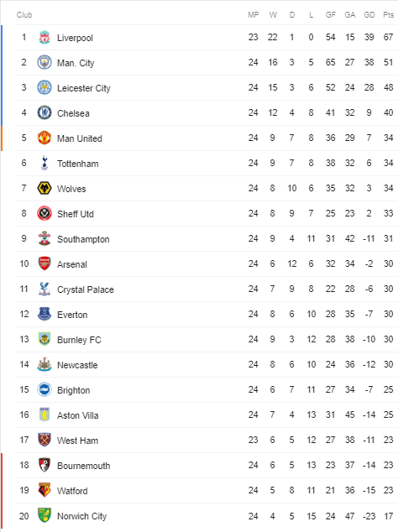Click the Norwich City canary badge
The image size is (398, 532).
point(45,515)
